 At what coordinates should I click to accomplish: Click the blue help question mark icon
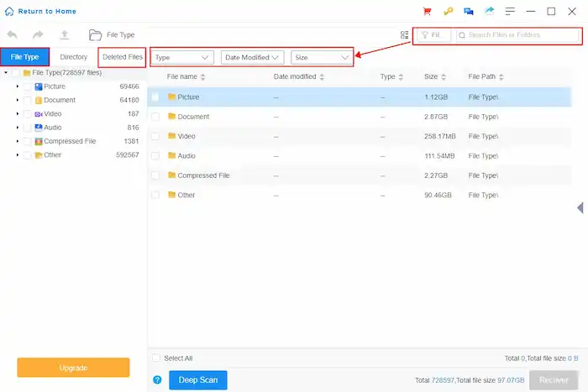click(157, 380)
